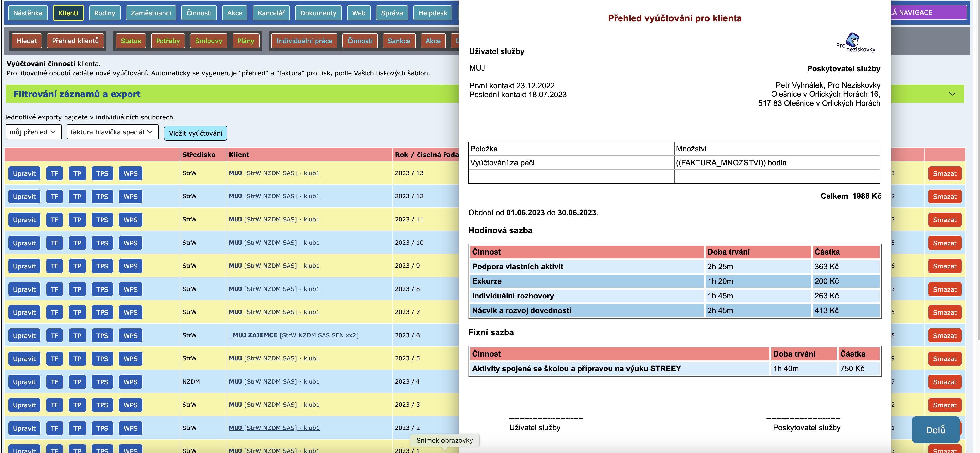Click TP button for record 2023 / 11
980x453 pixels.
77,220
